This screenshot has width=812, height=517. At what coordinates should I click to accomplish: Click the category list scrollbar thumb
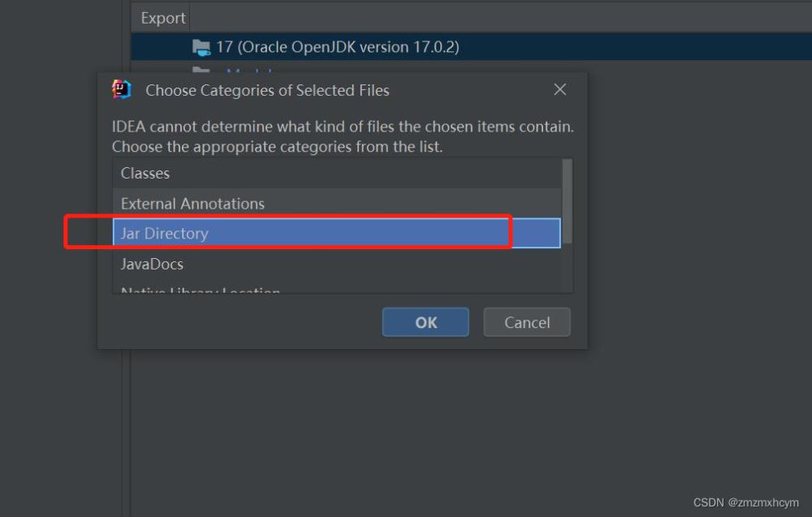[x=567, y=199]
